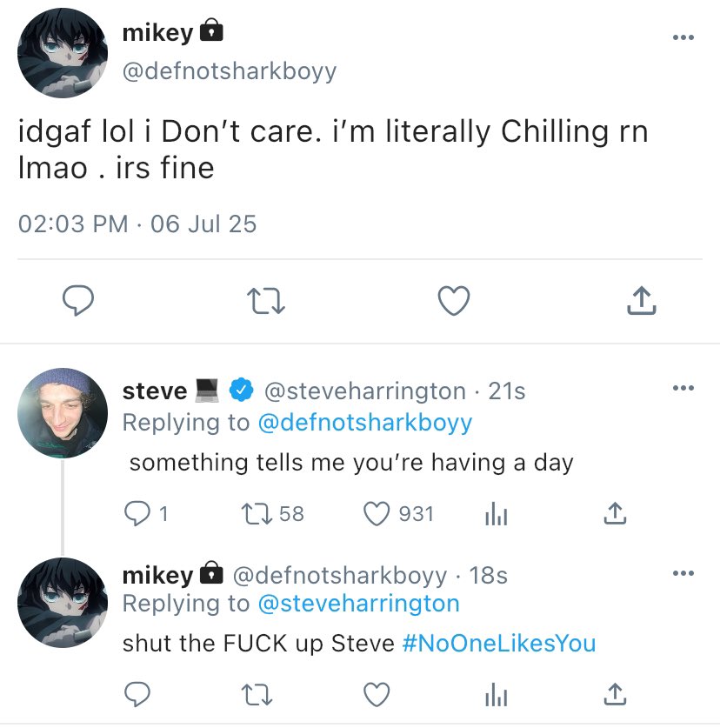Open more options on steve's reply

pos(683,388)
